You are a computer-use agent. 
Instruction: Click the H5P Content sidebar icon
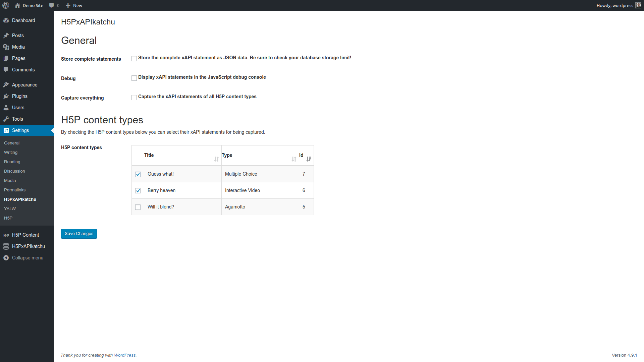pos(6,235)
